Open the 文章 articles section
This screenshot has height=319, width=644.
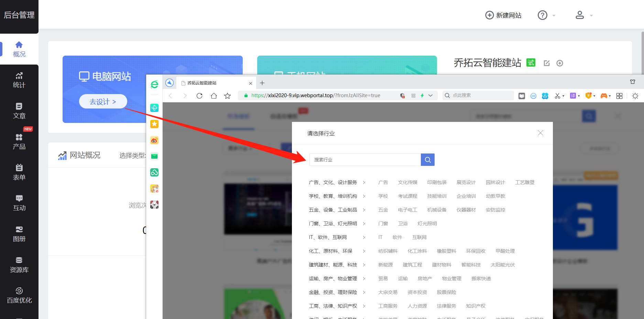(x=19, y=111)
